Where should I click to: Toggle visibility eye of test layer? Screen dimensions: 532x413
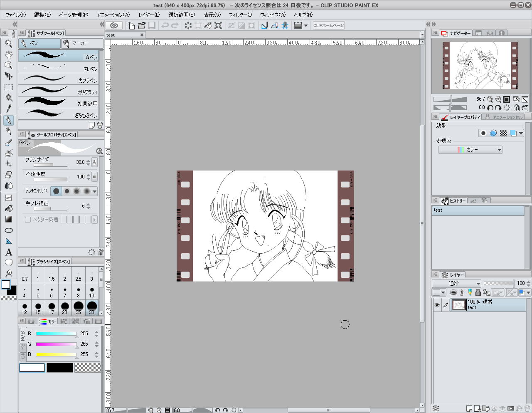coord(437,305)
